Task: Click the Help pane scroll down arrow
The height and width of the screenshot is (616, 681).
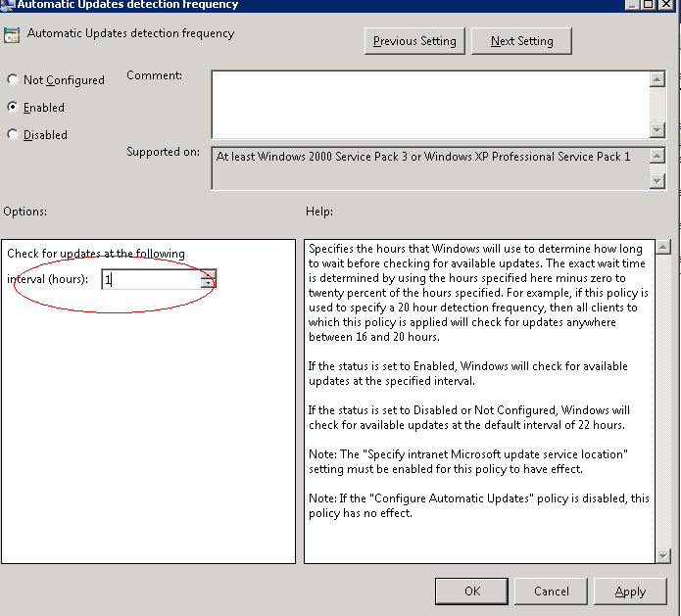Action: 662,555
